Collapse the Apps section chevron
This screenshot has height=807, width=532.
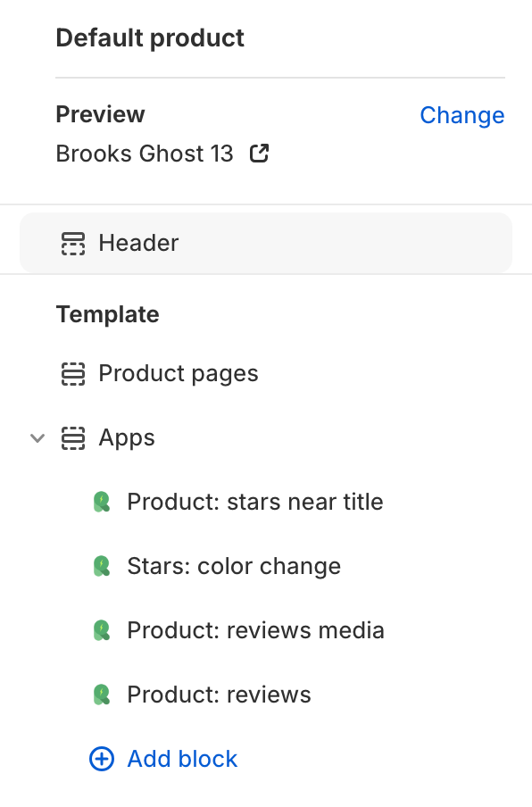(x=37, y=438)
